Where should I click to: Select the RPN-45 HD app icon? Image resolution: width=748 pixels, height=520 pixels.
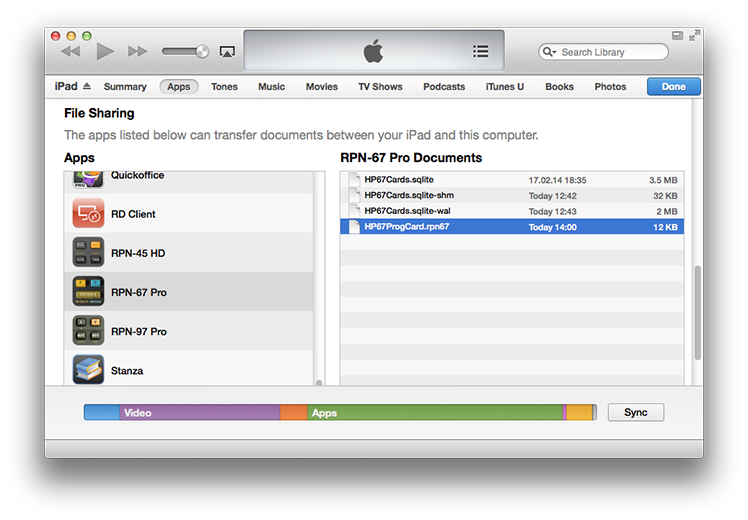click(x=88, y=252)
